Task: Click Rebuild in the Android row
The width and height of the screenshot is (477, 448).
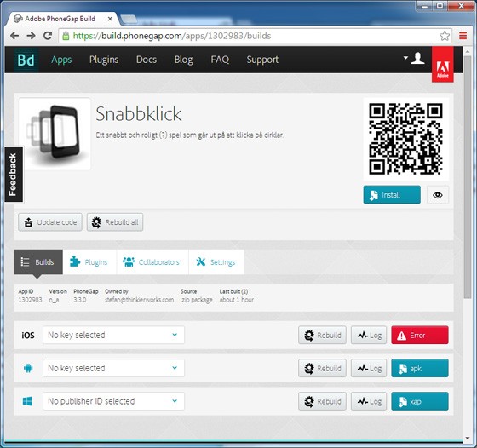Action: click(x=323, y=368)
